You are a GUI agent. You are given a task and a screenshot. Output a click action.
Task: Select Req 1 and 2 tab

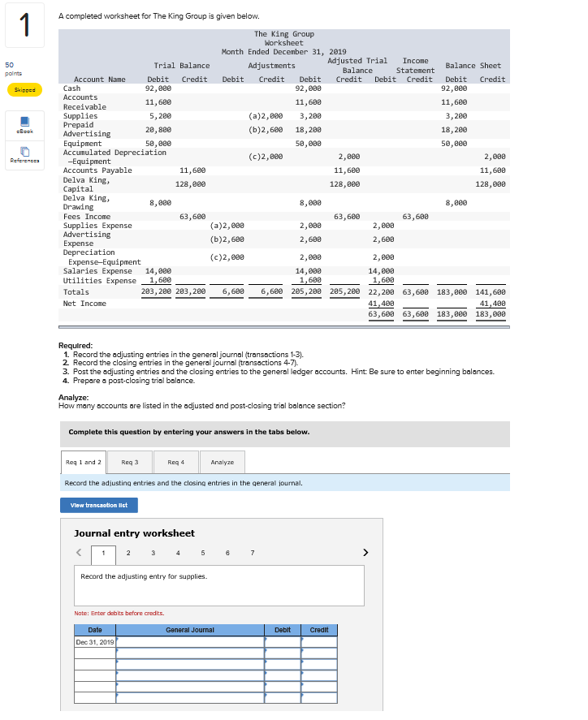click(x=84, y=463)
